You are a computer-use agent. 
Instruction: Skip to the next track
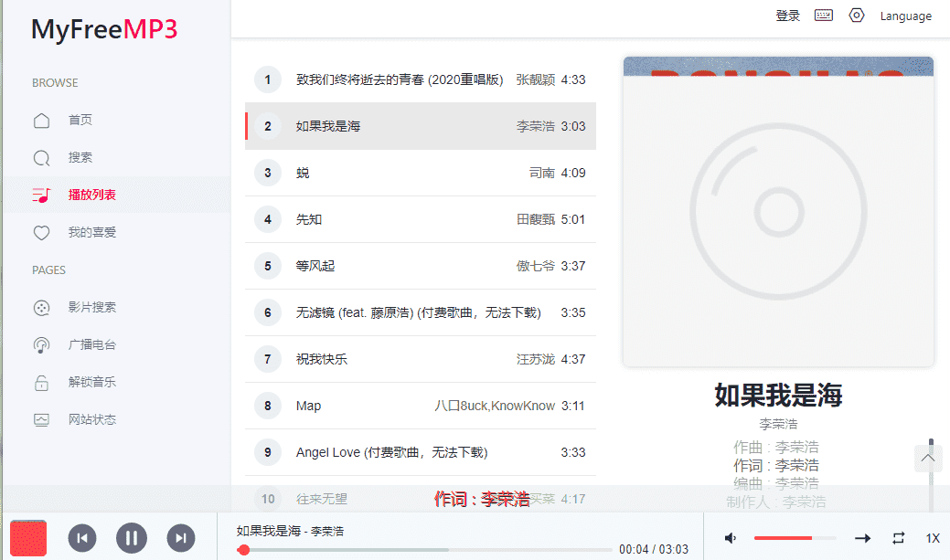click(x=180, y=537)
